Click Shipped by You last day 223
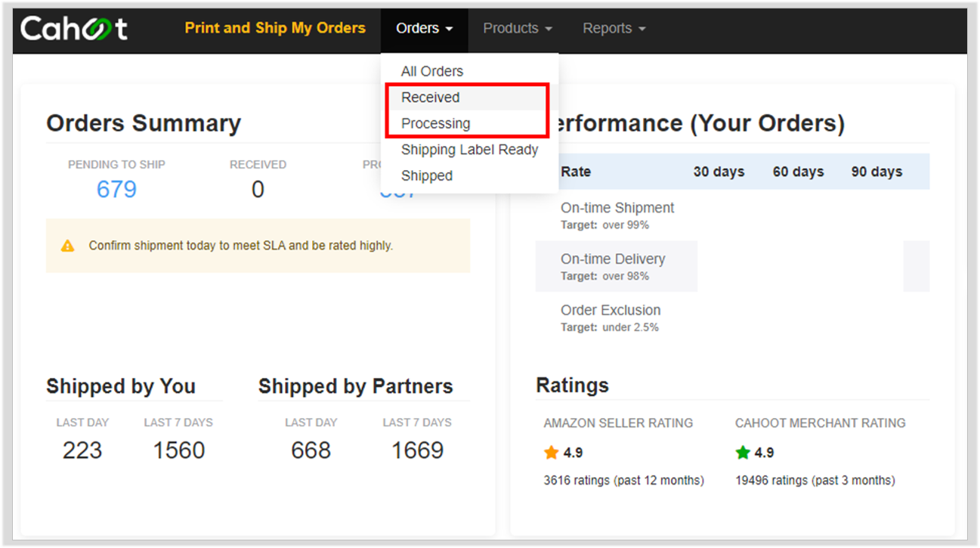 point(82,450)
